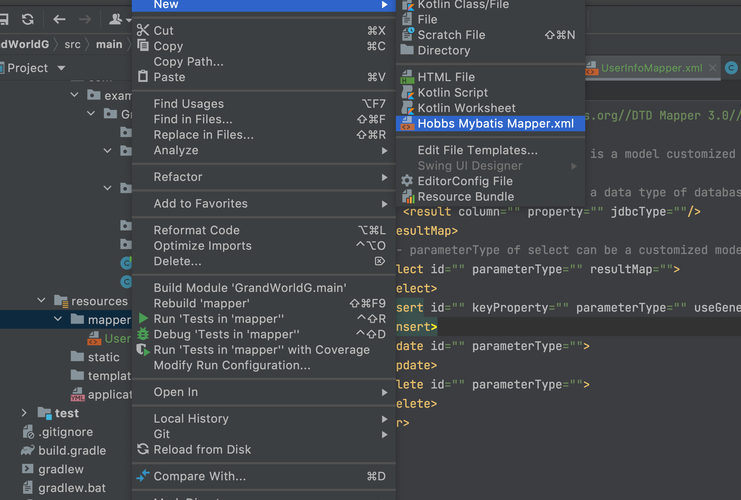Choose Copy Path... from menu
Viewport: 741px width, 500px height.
pos(264,61)
